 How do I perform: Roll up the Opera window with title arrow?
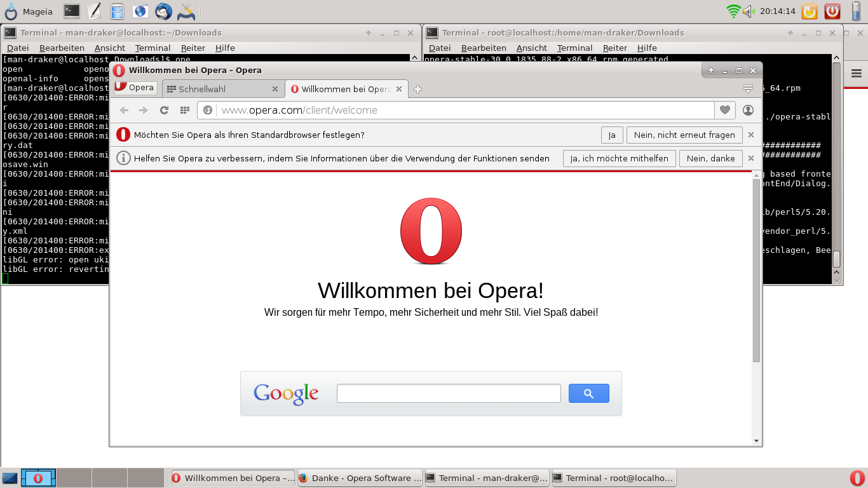pyautogui.click(x=711, y=71)
